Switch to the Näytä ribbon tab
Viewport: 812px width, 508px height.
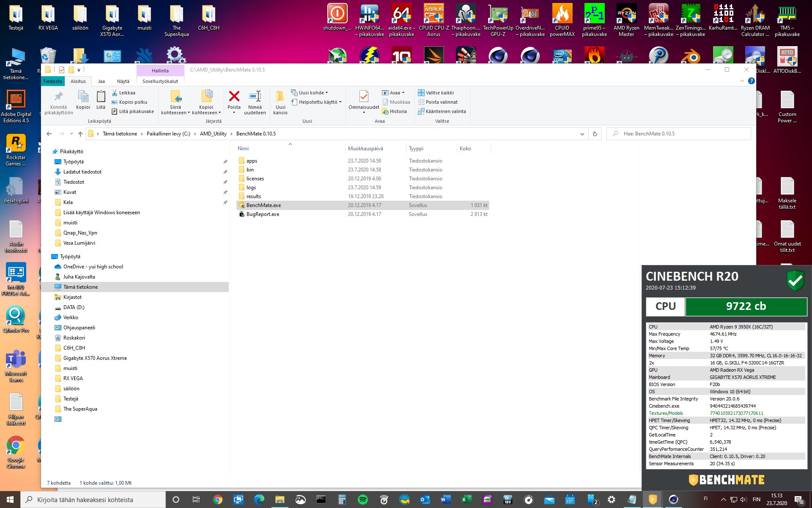pyautogui.click(x=123, y=81)
